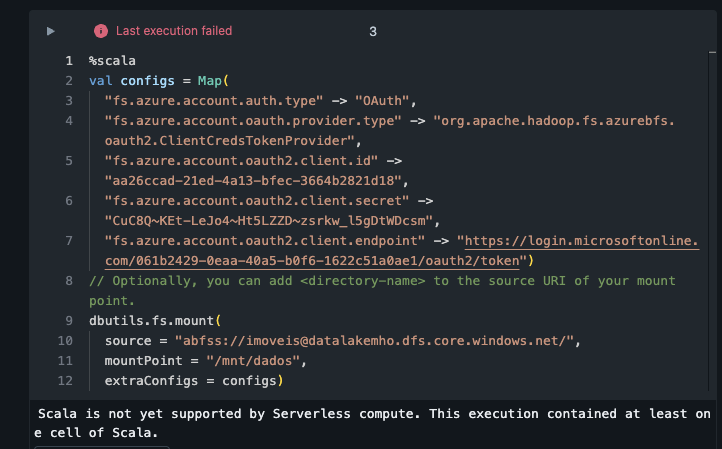Click the client secret value string
Viewport: 722px width, 449px height.
271,221
